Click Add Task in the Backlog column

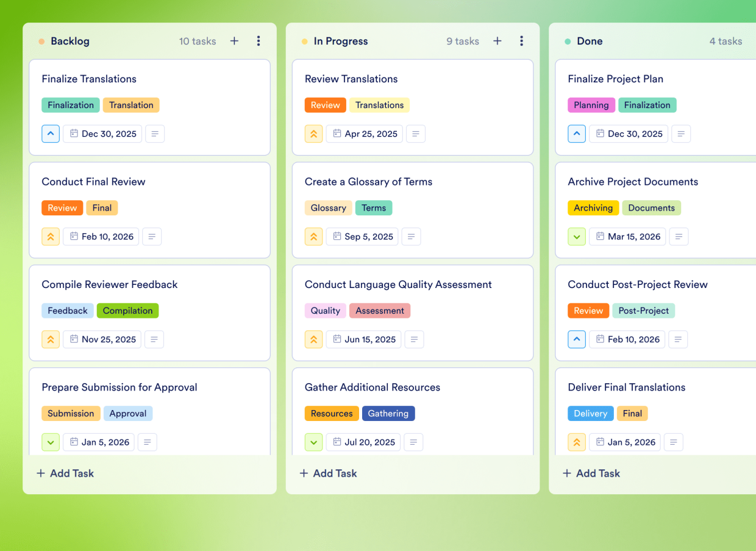[65, 473]
